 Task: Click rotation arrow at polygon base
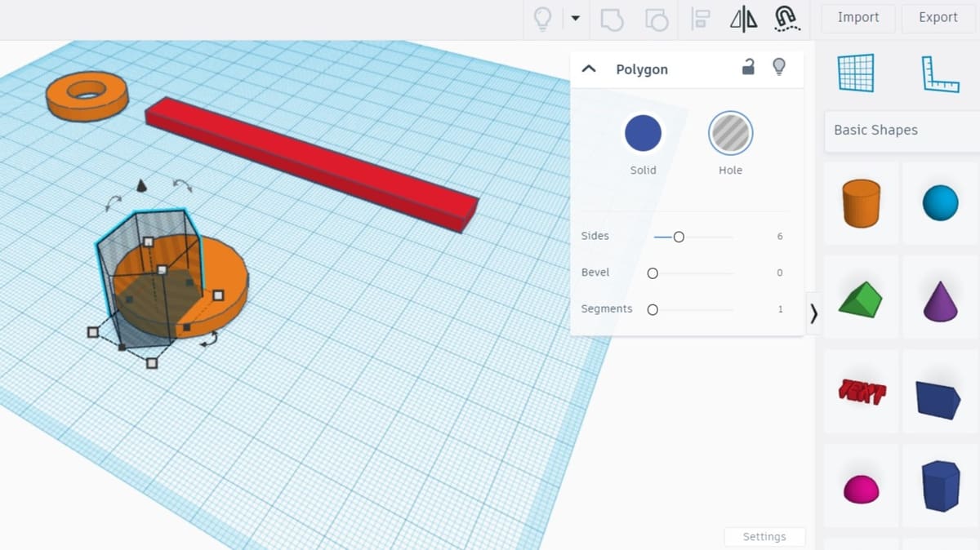[210, 338]
